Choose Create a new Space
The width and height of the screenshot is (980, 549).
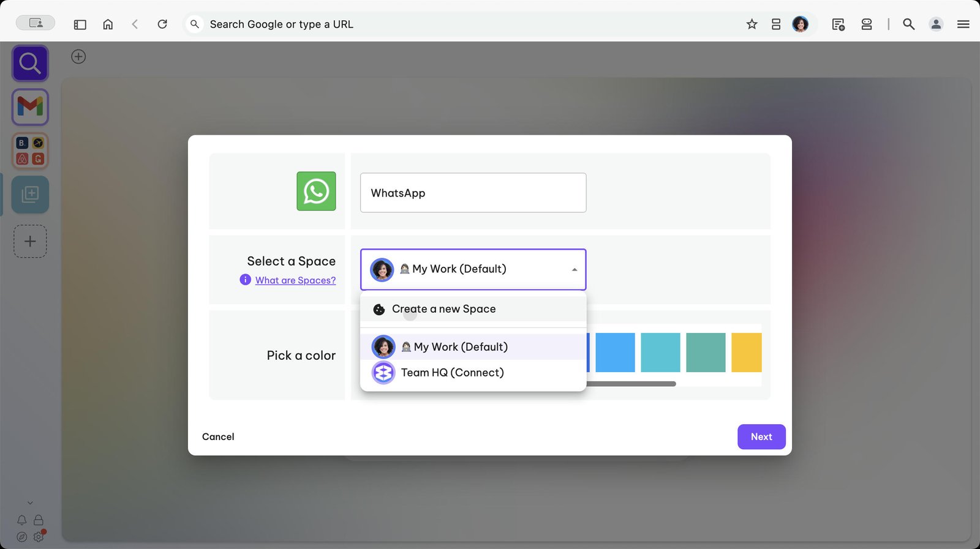coord(473,309)
